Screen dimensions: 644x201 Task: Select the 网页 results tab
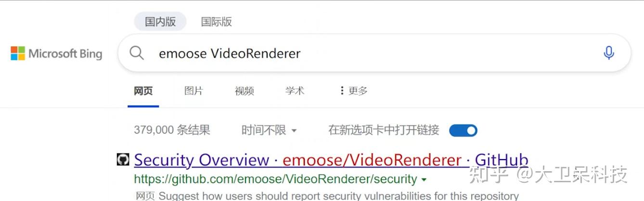(143, 90)
